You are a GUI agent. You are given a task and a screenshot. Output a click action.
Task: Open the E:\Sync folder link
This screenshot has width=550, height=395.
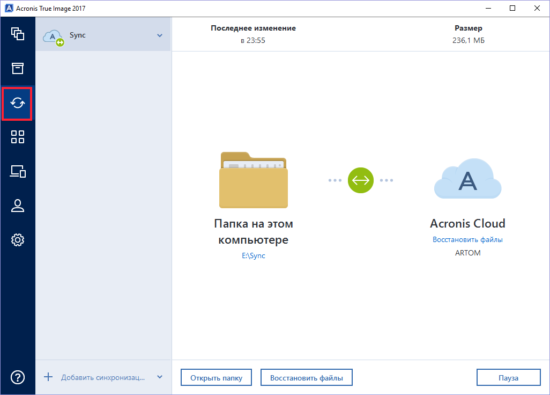(253, 256)
